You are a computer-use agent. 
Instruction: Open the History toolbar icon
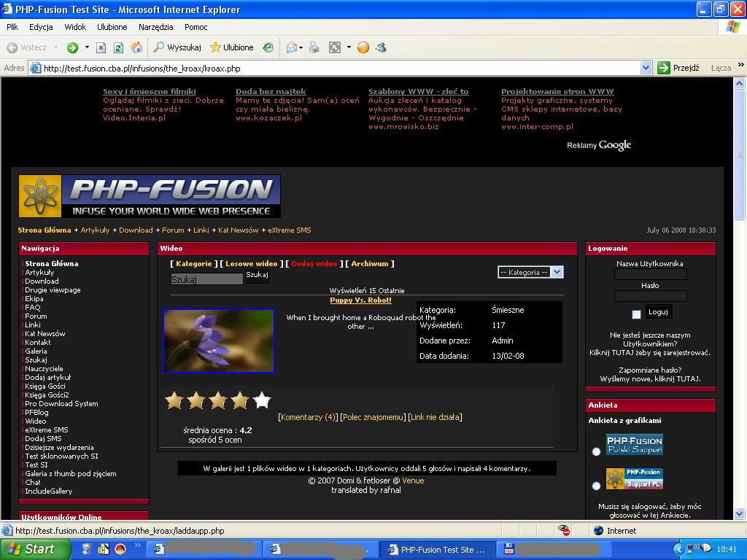[x=268, y=47]
